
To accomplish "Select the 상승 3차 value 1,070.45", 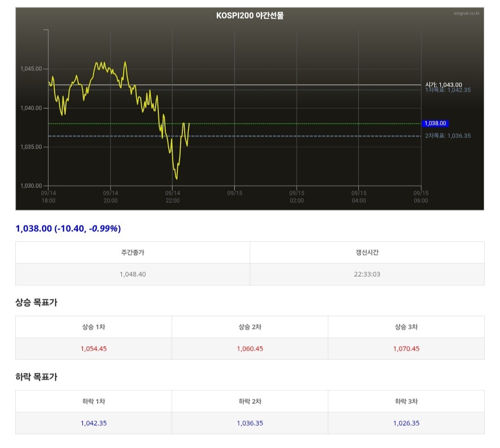I will [x=406, y=349].
